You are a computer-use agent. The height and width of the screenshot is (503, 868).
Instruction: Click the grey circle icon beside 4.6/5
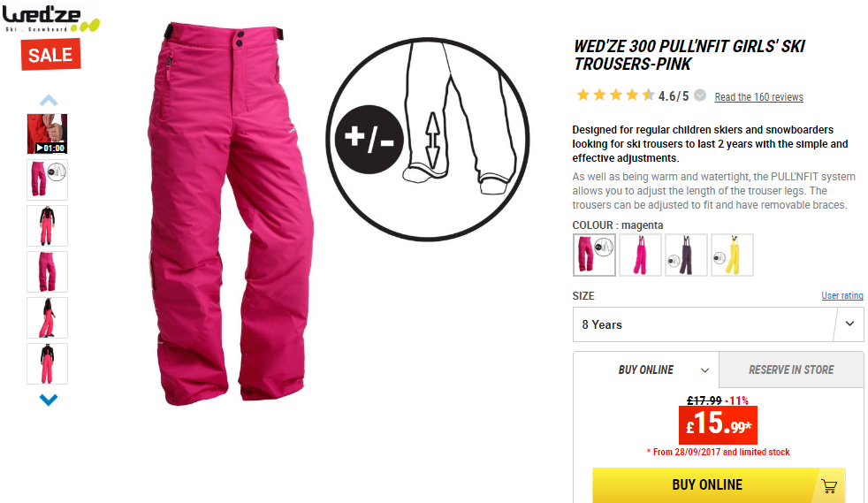(x=700, y=95)
